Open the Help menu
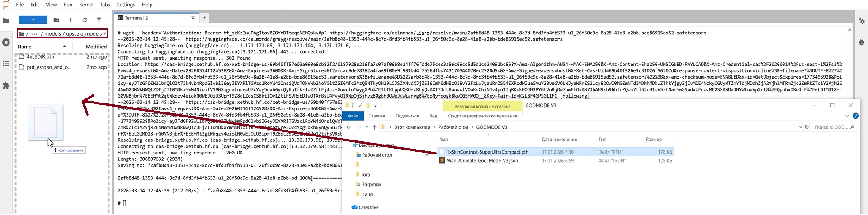The image size is (868, 215). click(147, 5)
